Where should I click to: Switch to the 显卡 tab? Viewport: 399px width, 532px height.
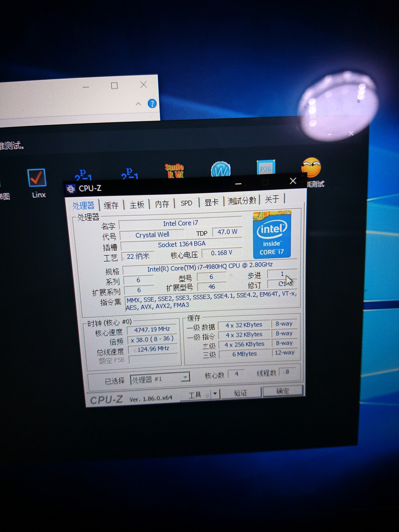pos(211,202)
